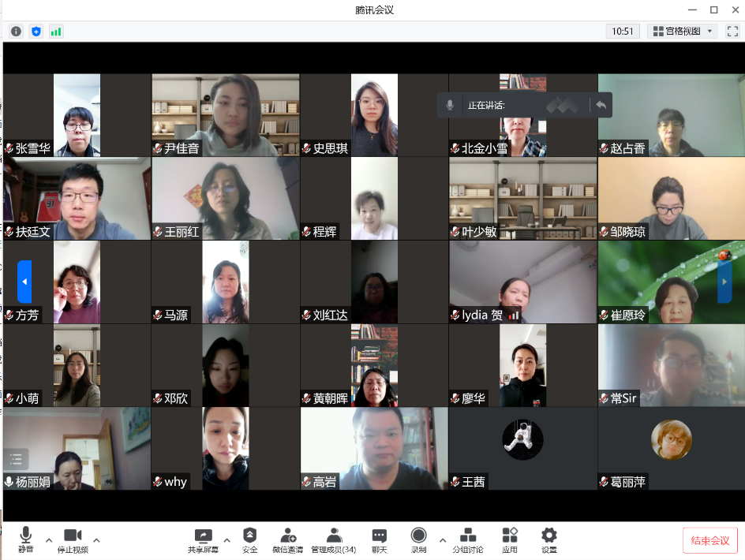Image resolution: width=745 pixels, height=560 pixels.
Task: Start sharing with 共享屏幕
Action: [203, 540]
